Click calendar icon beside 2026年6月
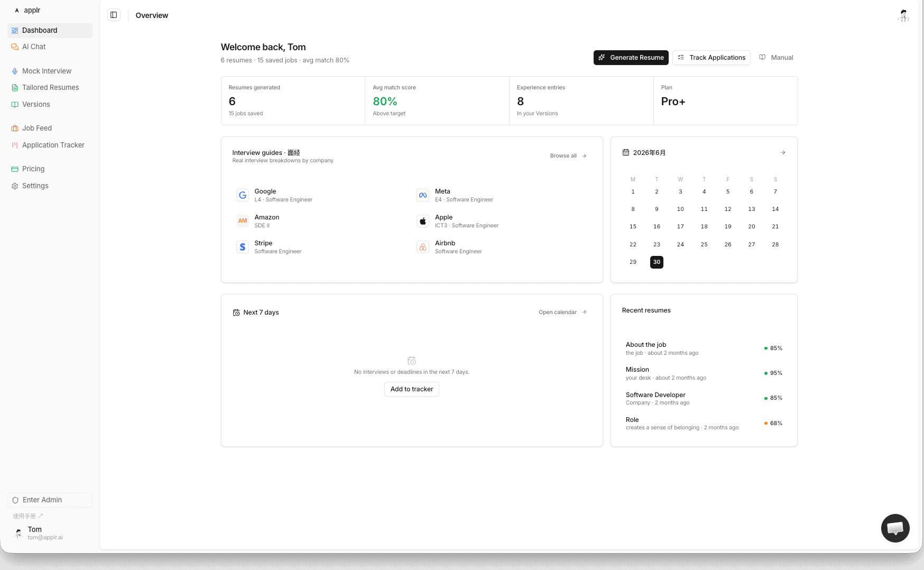 626,152
